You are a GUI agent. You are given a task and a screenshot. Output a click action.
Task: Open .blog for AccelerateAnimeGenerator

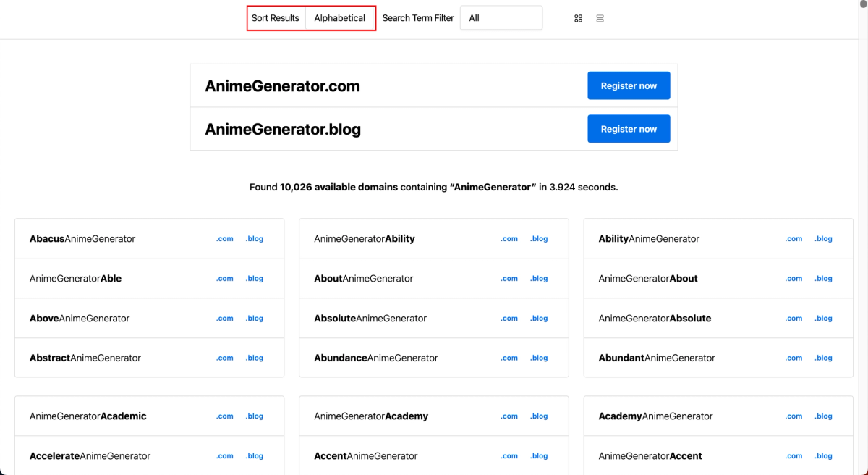[x=255, y=456]
